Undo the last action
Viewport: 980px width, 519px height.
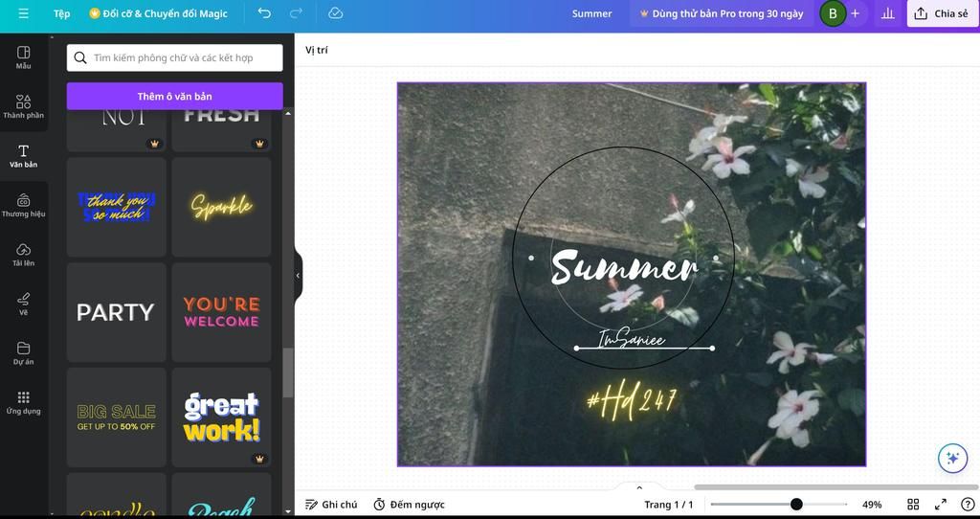(x=264, y=13)
